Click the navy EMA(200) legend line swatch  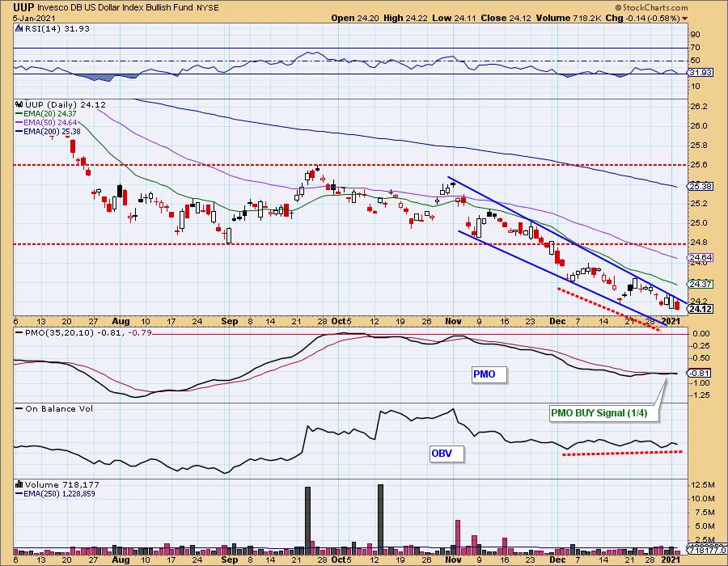[19, 131]
